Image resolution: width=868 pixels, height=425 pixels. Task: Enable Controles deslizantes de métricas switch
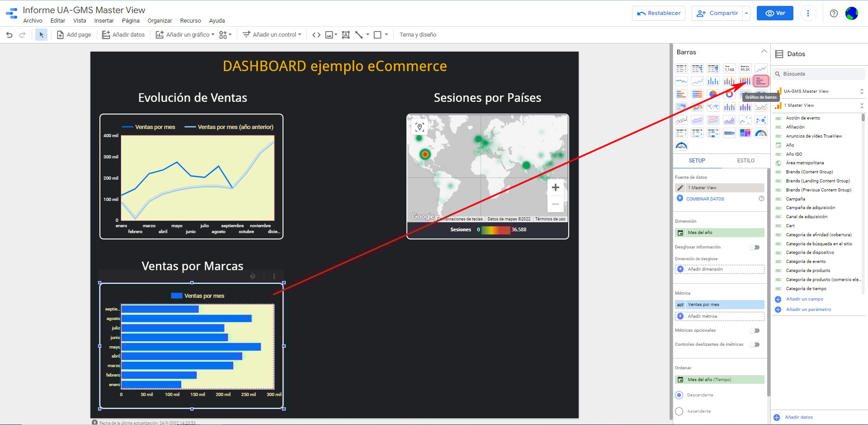click(755, 345)
